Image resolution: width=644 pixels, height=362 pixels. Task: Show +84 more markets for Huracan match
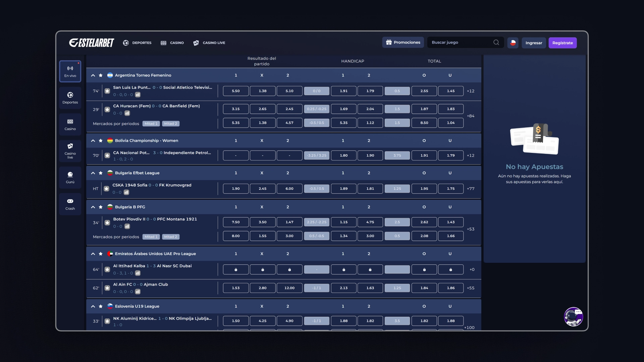point(471,116)
